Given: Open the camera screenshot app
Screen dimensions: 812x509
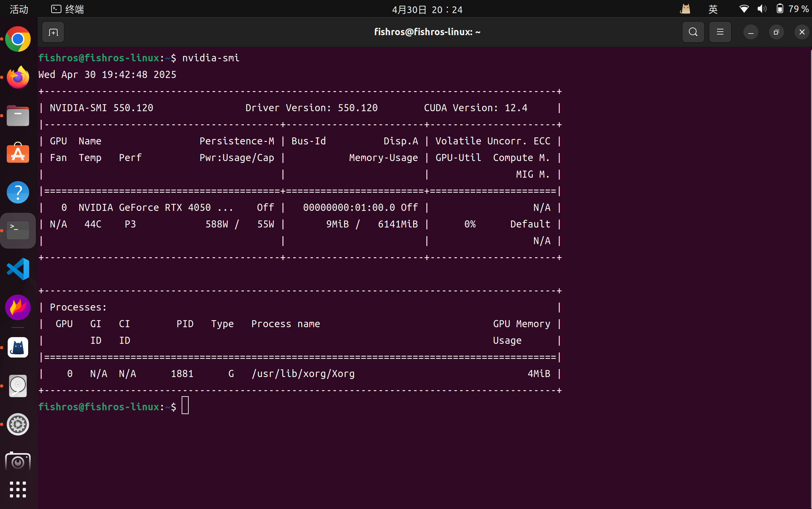Looking at the screenshot, I should click(18, 462).
